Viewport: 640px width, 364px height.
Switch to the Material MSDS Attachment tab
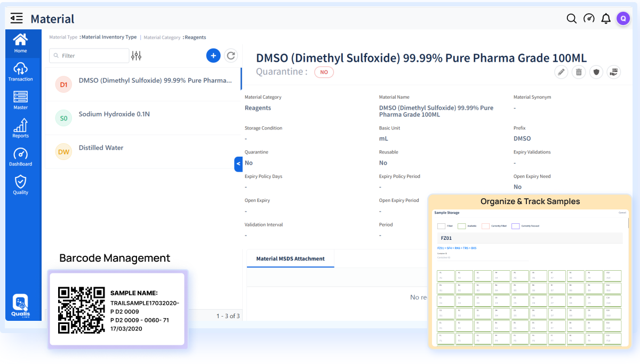coord(290,258)
